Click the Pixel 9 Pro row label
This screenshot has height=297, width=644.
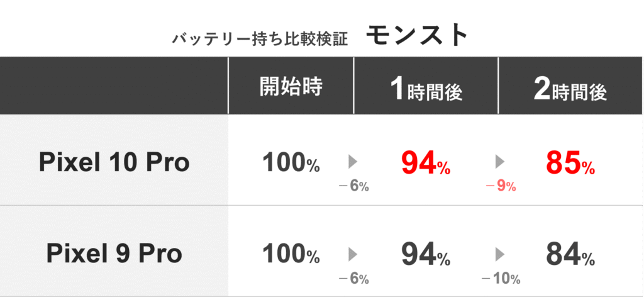114,254
